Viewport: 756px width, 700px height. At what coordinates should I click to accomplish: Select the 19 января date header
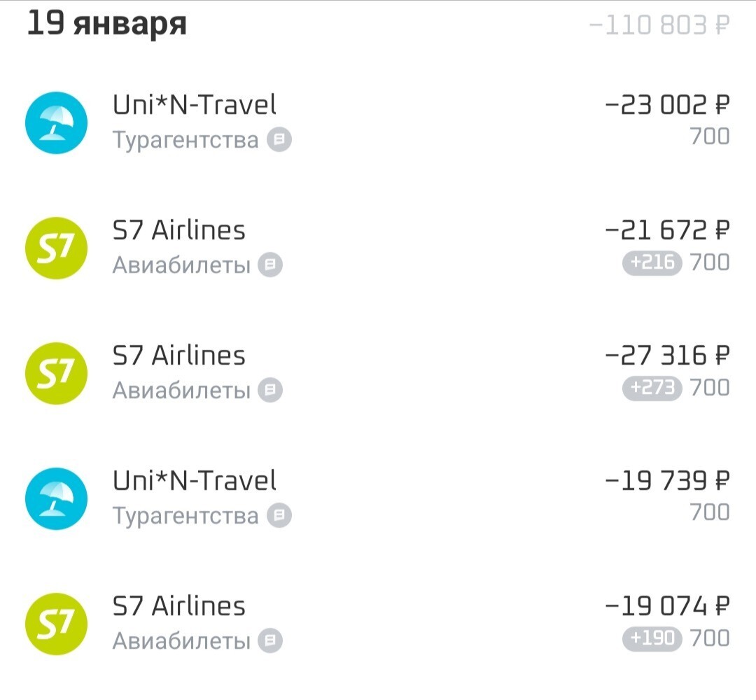point(107,24)
